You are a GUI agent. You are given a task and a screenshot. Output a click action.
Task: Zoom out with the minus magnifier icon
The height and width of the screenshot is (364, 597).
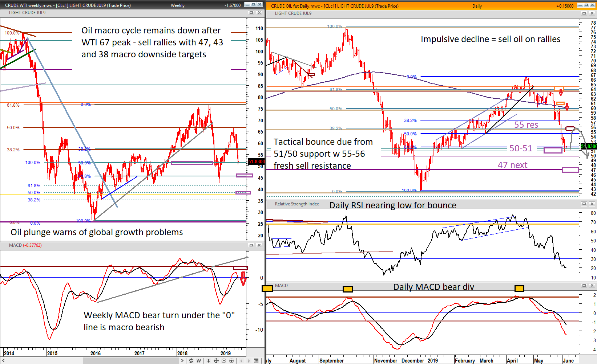point(224,361)
